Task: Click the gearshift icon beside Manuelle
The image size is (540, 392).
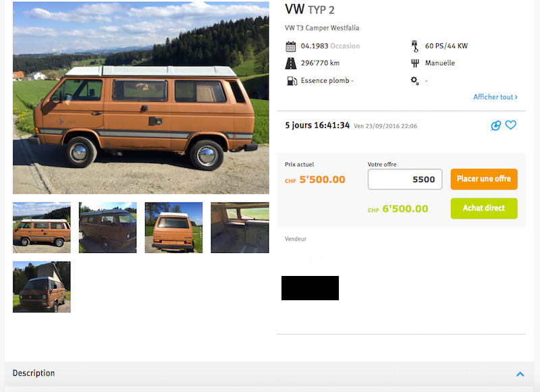Action: (x=415, y=63)
